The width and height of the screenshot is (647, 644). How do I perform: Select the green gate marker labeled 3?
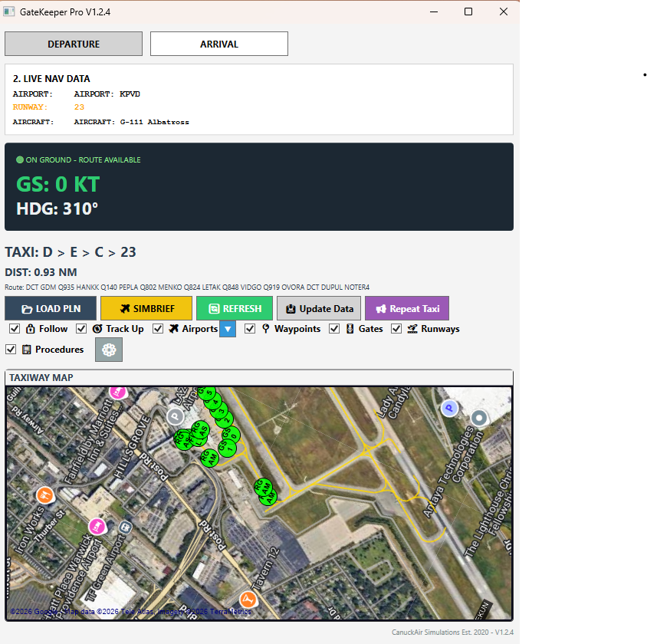tap(219, 410)
